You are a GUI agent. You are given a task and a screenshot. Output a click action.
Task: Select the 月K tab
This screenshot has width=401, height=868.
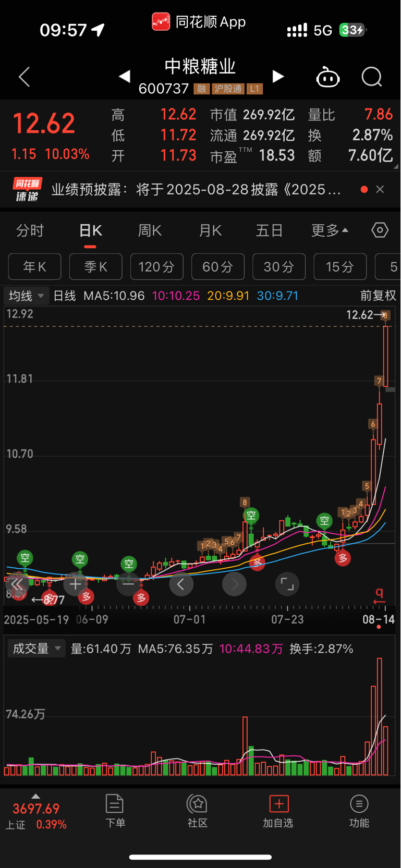point(210,230)
